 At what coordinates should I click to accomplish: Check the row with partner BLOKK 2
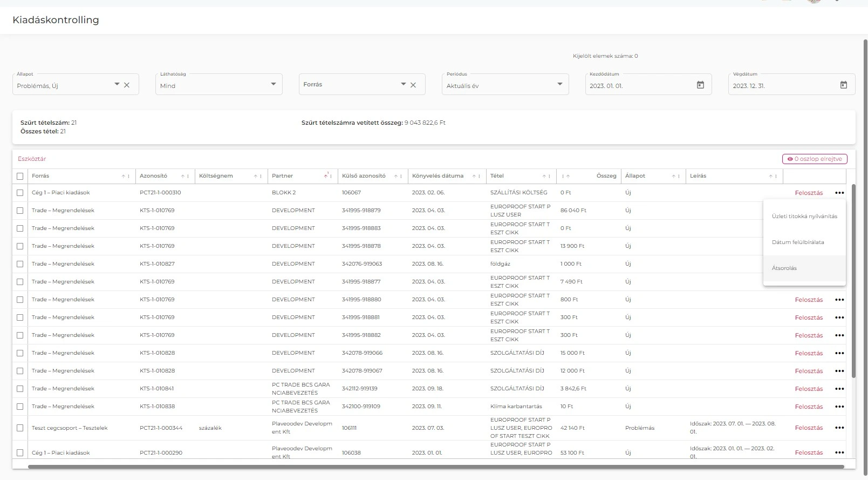20,193
